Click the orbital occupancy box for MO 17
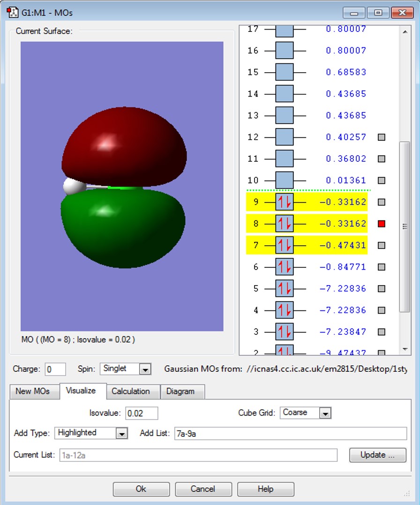This screenshot has width=420, height=505. [285, 30]
